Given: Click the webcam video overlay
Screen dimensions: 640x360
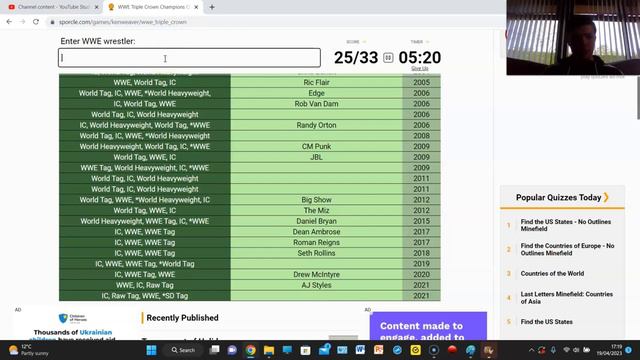Looking at the screenshot, I should coord(573,38).
